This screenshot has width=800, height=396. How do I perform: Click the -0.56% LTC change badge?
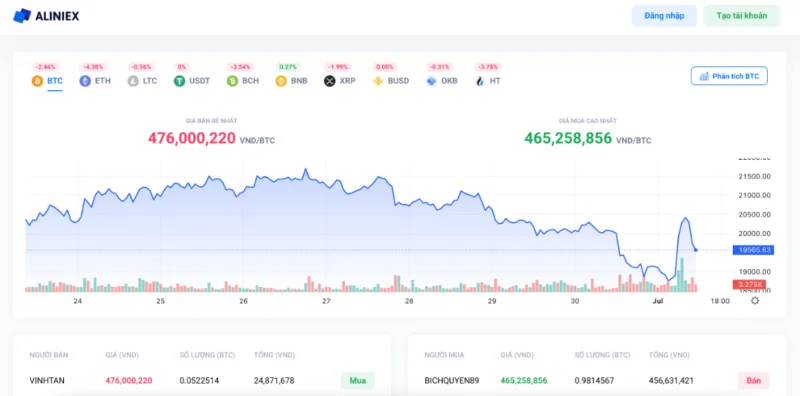pos(141,67)
